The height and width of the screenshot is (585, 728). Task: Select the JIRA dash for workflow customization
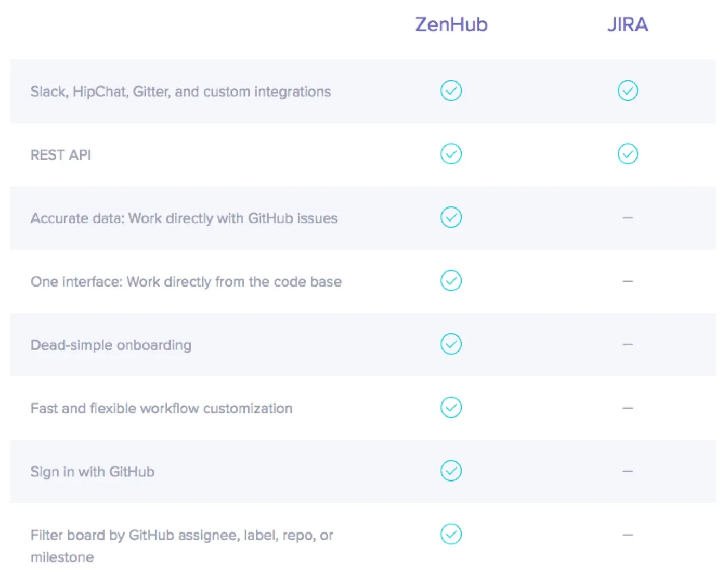tap(628, 408)
